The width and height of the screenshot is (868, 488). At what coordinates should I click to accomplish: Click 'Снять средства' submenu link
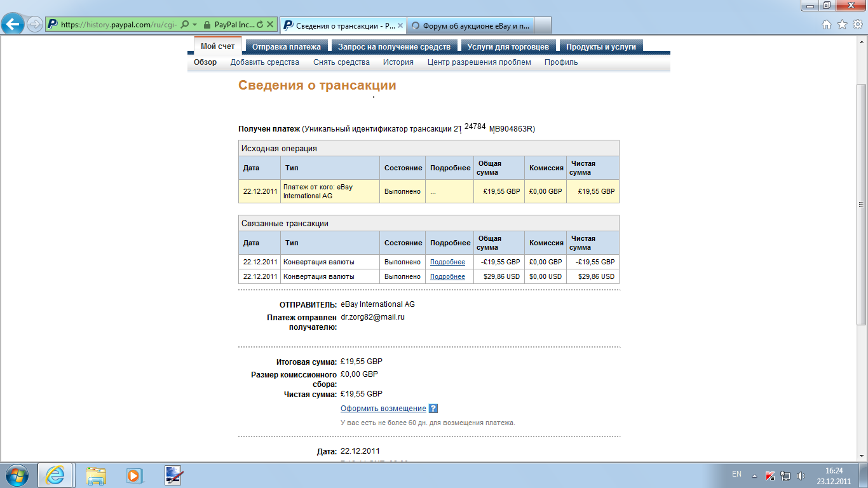341,62
